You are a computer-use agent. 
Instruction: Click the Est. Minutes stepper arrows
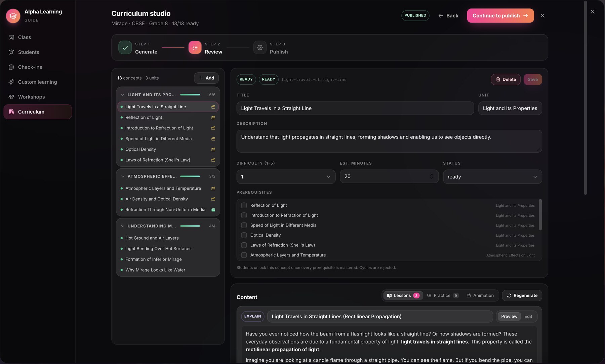pos(432,176)
